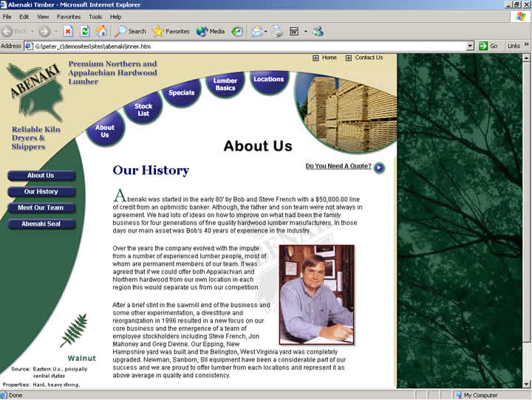Viewport: 532px width, 400px height.
Task: Click the scrollbar up arrow
Action: pyautogui.click(x=526, y=58)
